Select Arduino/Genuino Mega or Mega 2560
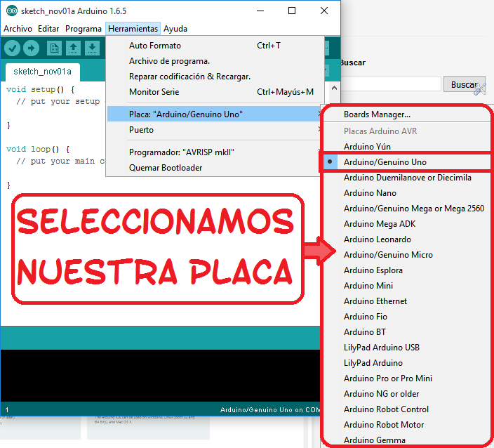Image resolution: width=494 pixels, height=448 pixels. click(406, 209)
